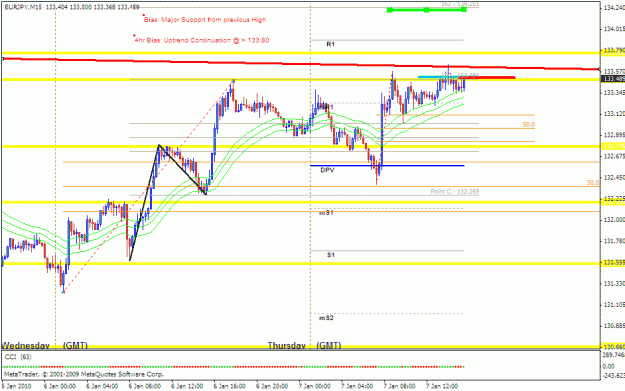The height and width of the screenshot is (391, 625).
Task: Click the '6 Jan 12:00' time axis label
Action: click(187, 386)
